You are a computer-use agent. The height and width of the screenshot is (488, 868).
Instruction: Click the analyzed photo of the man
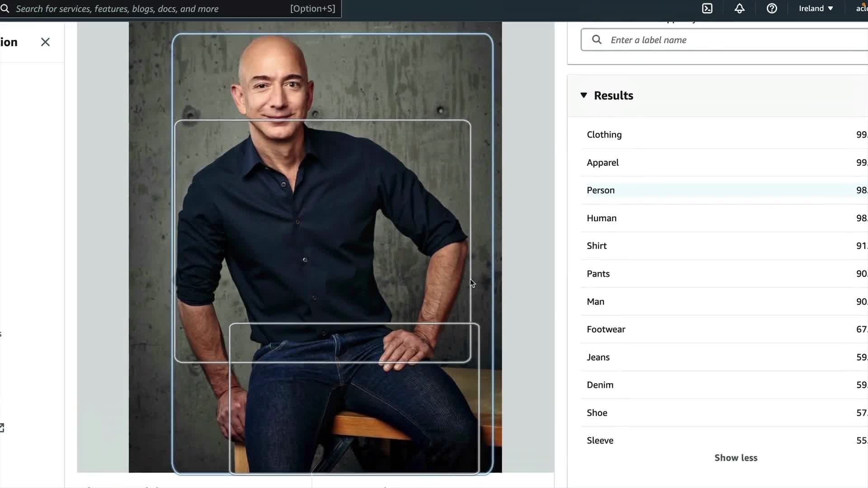[315, 247]
